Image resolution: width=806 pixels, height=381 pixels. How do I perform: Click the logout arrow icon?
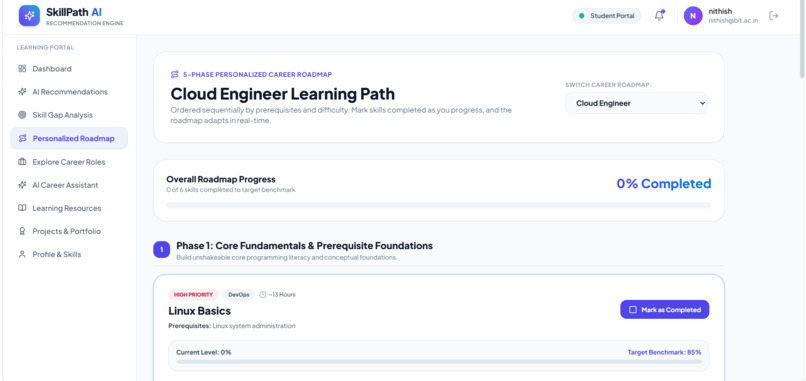774,16
